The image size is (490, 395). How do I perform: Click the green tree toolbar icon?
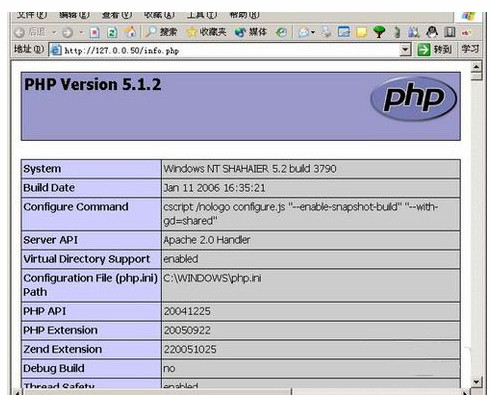(x=379, y=32)
